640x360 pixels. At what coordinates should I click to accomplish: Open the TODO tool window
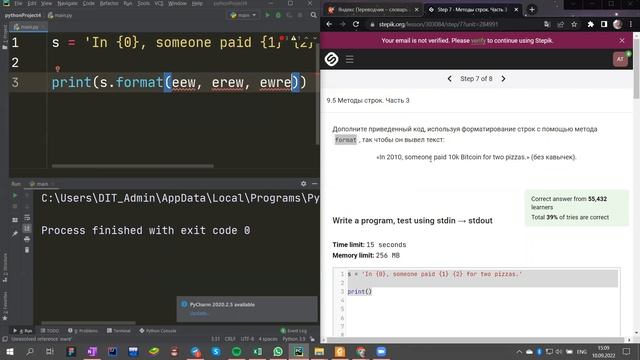coord(50,331)
